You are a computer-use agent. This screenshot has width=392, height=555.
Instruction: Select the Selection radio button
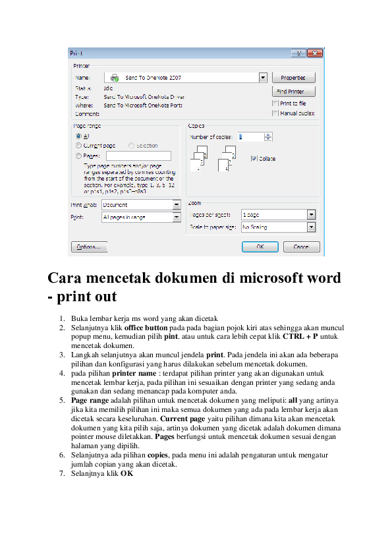tap(131, 146)
